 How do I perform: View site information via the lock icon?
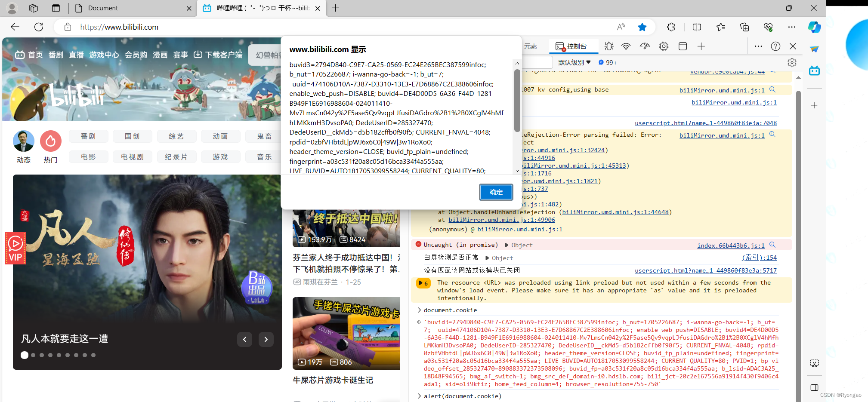tap(68, 27)
